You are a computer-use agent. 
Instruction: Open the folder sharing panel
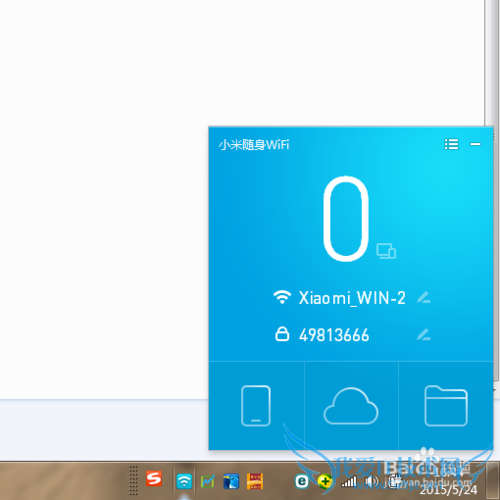[446, 406]
